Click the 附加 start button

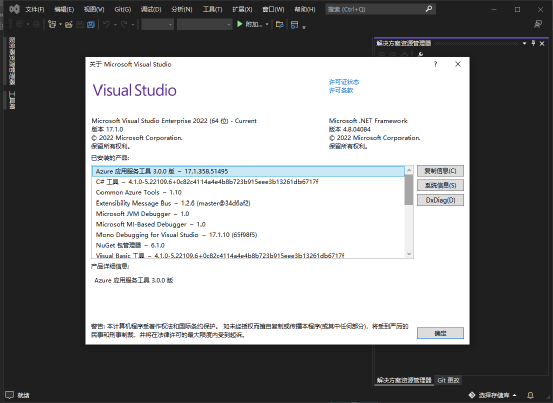point(250,24)
